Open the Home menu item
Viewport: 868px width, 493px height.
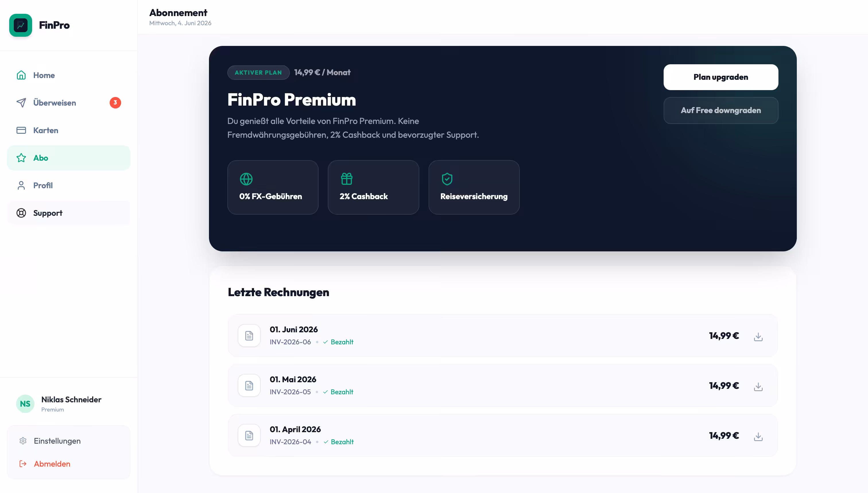click(68, 75)
